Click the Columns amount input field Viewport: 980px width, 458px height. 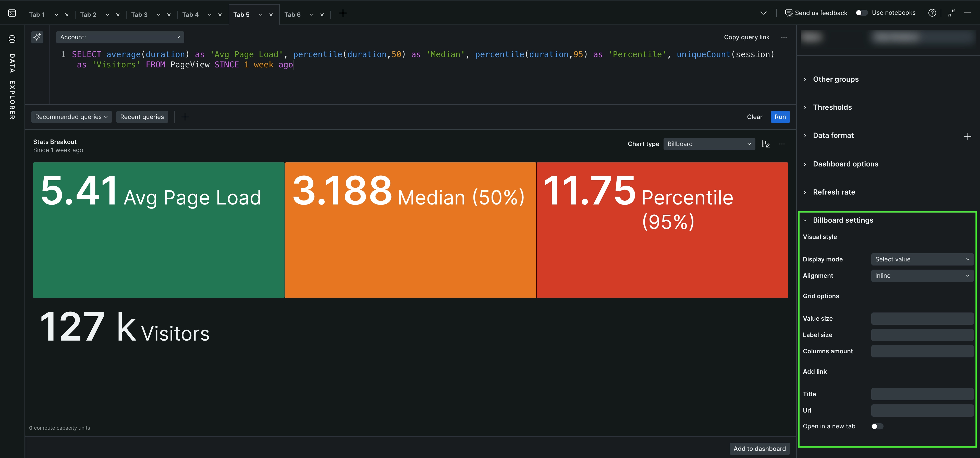coord(922,351)
